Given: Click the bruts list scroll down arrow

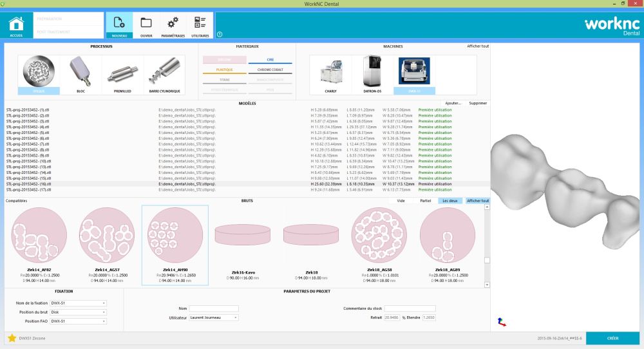Looking at the screenshot, I should 487,285.
